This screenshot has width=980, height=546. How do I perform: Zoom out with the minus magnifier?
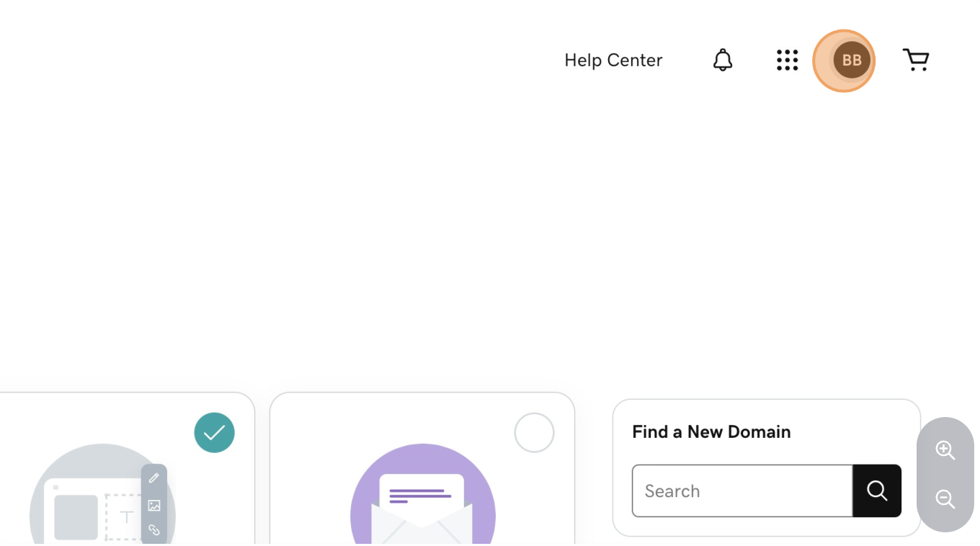tap(945, 498)
